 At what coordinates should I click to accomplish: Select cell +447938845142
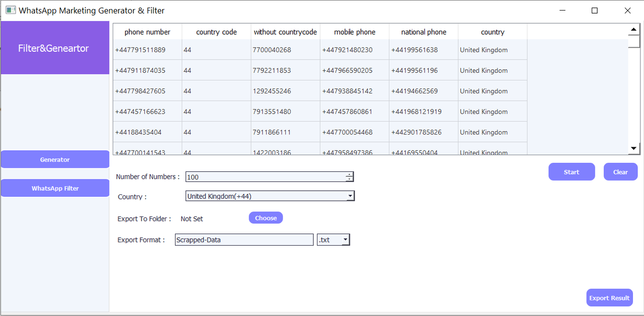[x=355, y=91]
